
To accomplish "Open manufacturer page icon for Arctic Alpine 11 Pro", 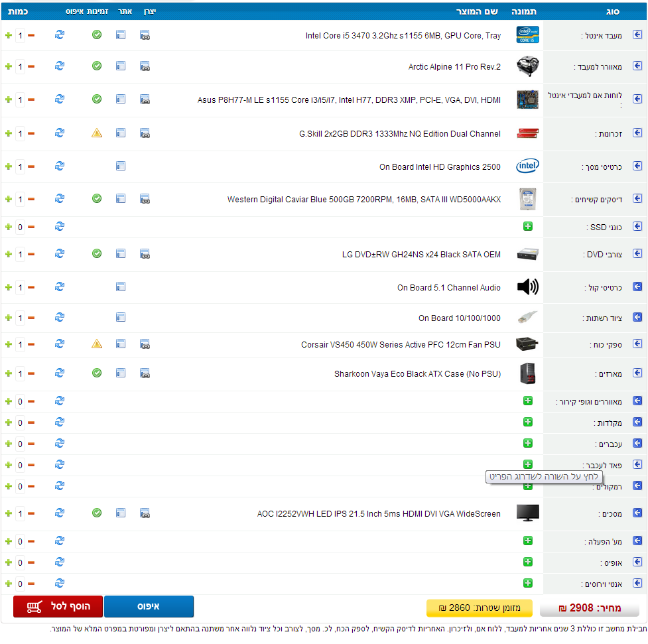I will (145, 66).
